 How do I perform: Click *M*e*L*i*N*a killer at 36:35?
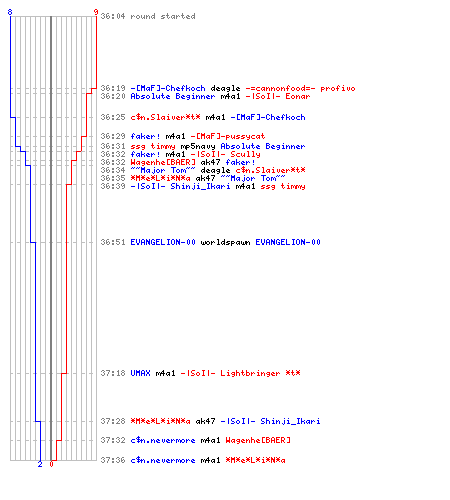click(x=160, y=178)
